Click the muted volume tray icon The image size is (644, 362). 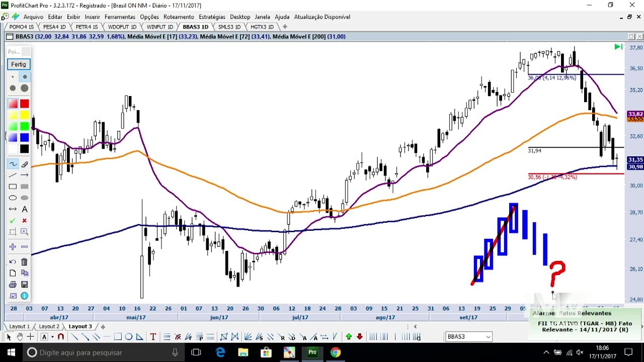coord(580,352)
